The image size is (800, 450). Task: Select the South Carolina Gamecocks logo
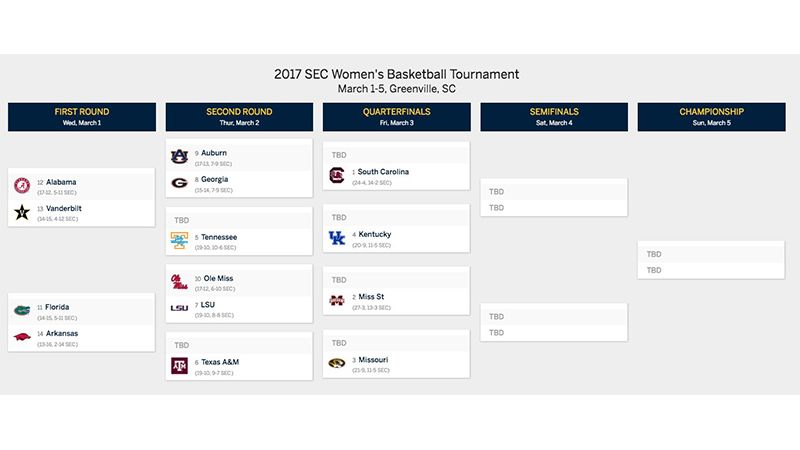[x=337, y=175]
